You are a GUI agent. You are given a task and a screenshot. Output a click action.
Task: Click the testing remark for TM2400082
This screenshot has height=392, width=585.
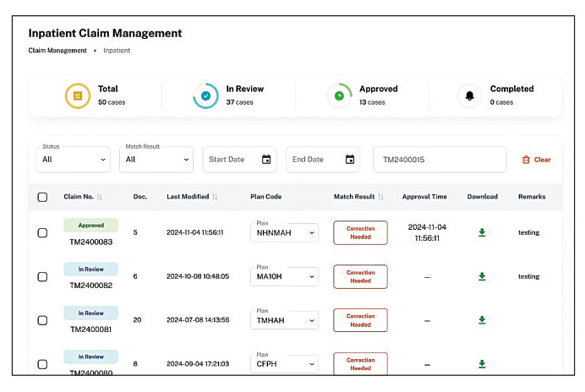tap(529, 277)
